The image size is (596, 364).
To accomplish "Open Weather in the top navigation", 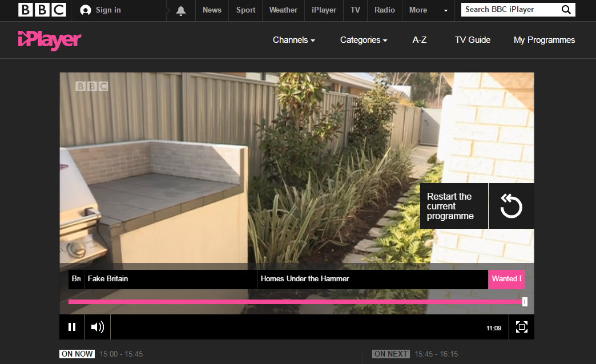I will coord(283,10).
